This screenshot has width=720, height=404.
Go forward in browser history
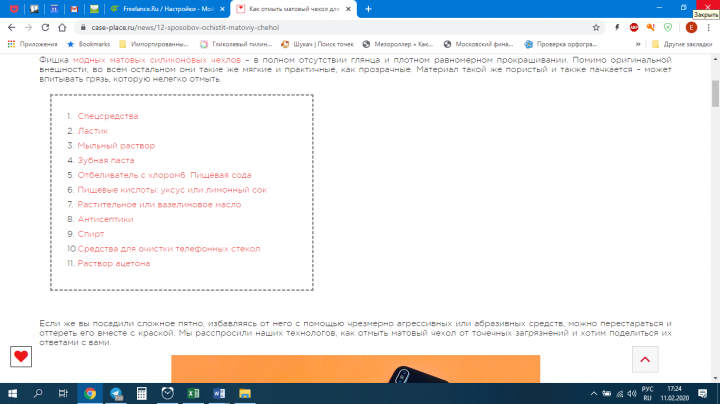tap(28, 28)
